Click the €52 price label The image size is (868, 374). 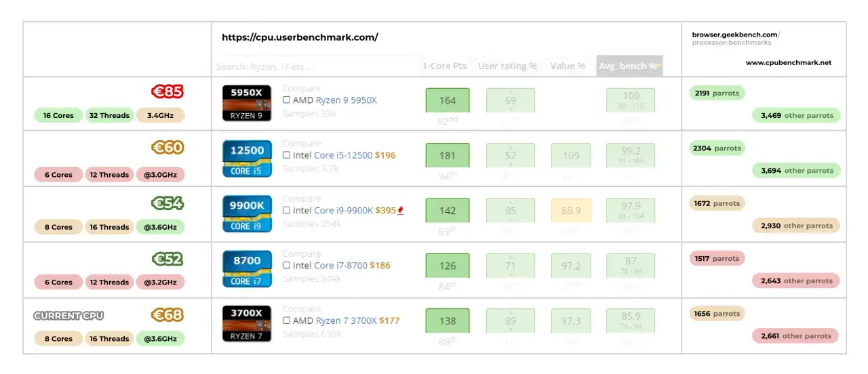[167, 259]
